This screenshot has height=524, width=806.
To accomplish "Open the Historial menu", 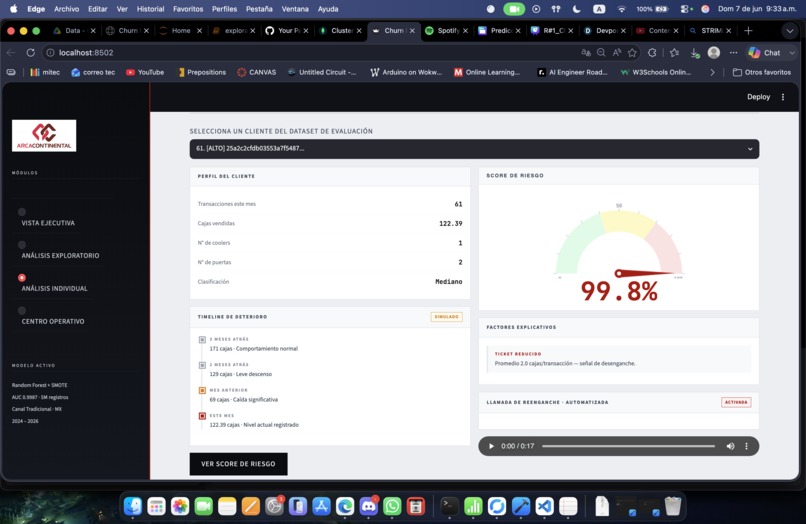I will tap(150, 9).
